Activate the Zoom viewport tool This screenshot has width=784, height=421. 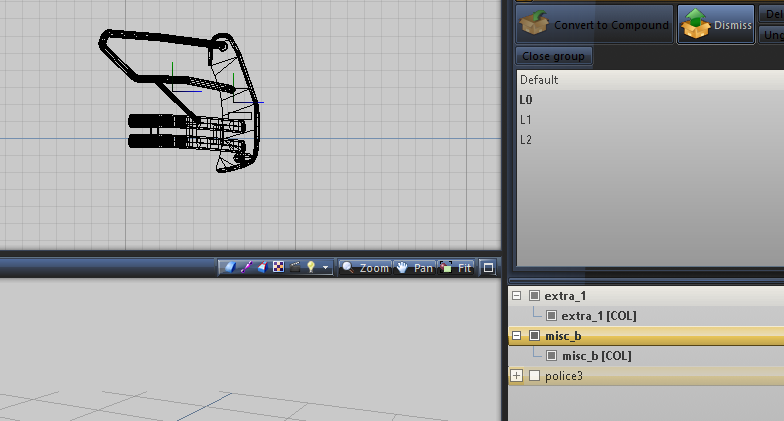[x=365, y=268]
